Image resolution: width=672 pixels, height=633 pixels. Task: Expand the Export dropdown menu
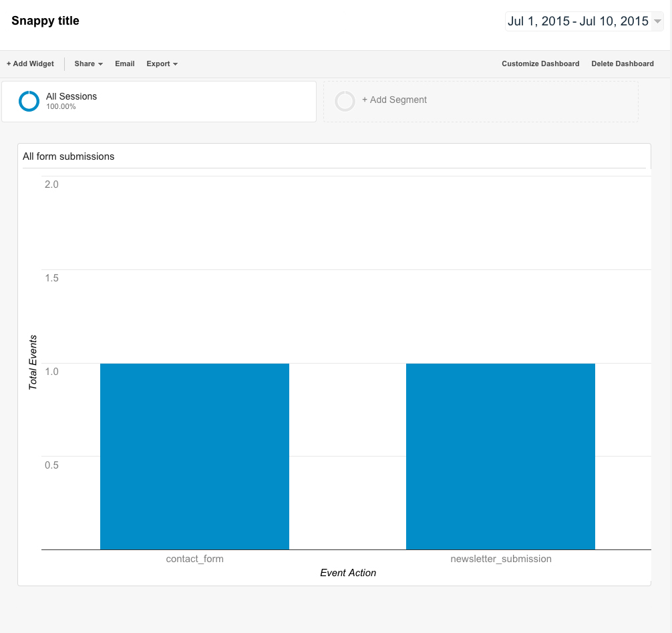pyautogui.click(x=162, y=64)
